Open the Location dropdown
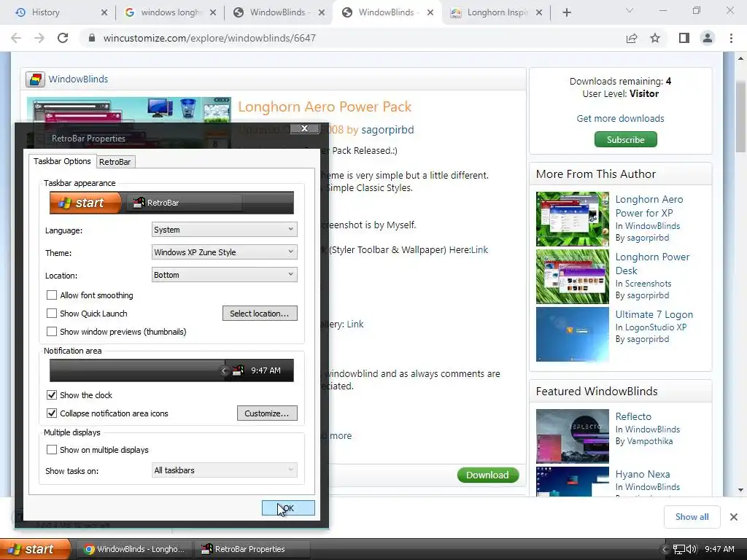Viewport: 747px width, 560px height. tap(225, 275)
